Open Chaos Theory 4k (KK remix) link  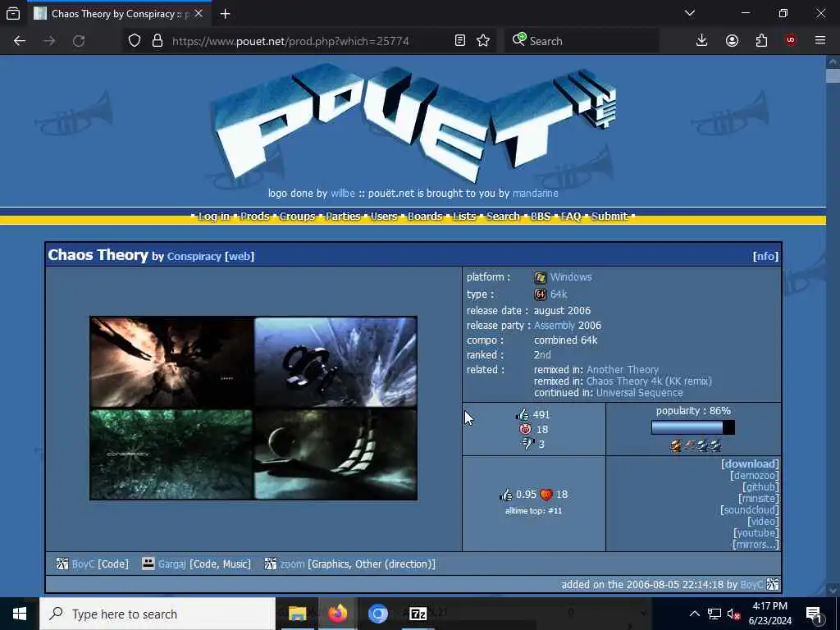point(650,381)
